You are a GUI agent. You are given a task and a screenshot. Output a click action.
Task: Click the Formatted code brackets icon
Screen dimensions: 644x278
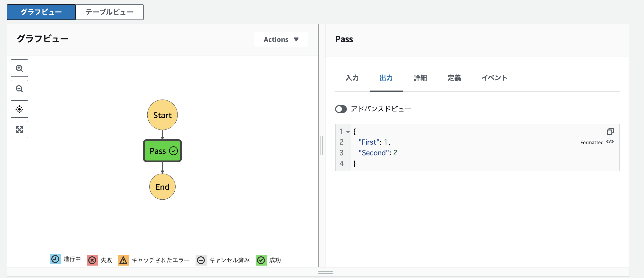[610, 142]
